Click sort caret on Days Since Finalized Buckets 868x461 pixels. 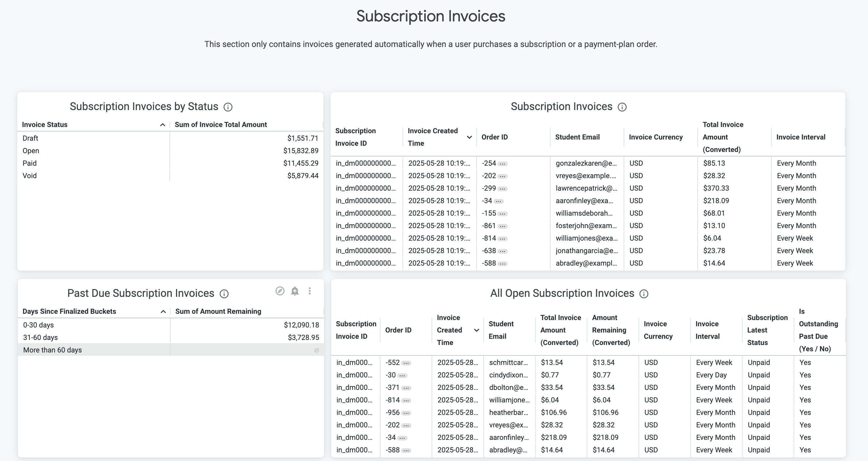point(163,312)
